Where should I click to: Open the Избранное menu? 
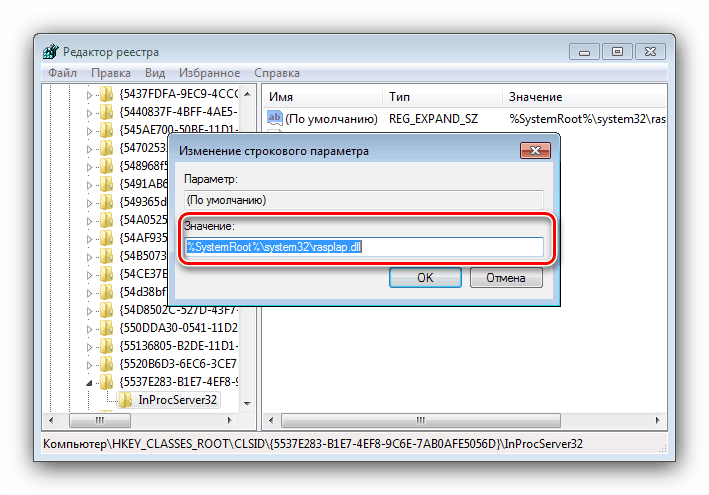(x=209, y=73)
